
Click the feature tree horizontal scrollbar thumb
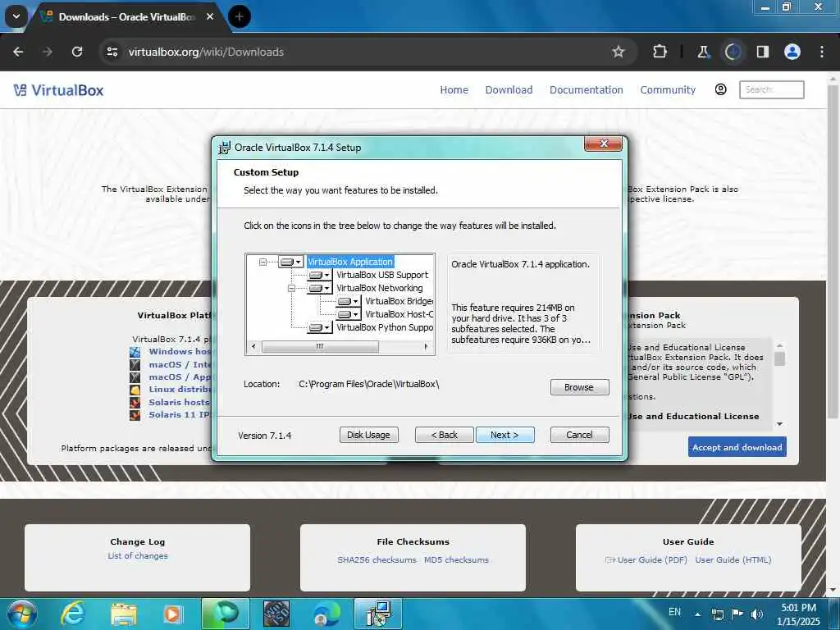[x=320, y=347]
